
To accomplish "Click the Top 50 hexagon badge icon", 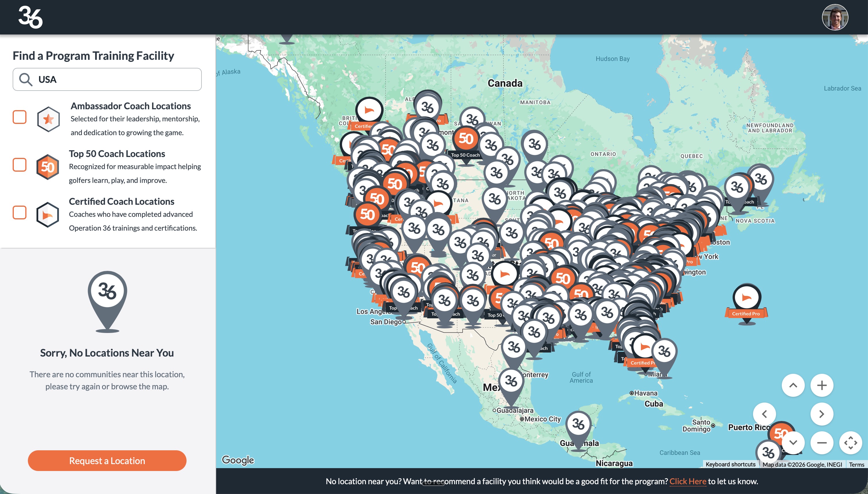I will [x=47, y=167].
